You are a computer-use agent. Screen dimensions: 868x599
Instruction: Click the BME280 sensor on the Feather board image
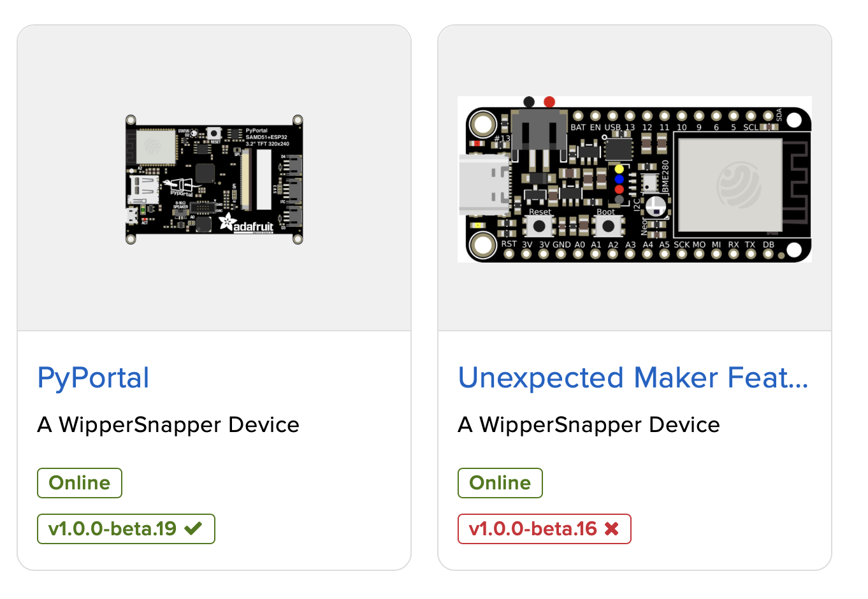coord(648,180)
